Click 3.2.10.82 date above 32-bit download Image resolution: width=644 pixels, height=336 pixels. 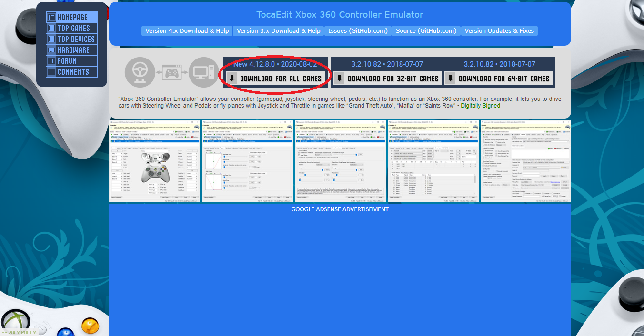pos(387,64)
